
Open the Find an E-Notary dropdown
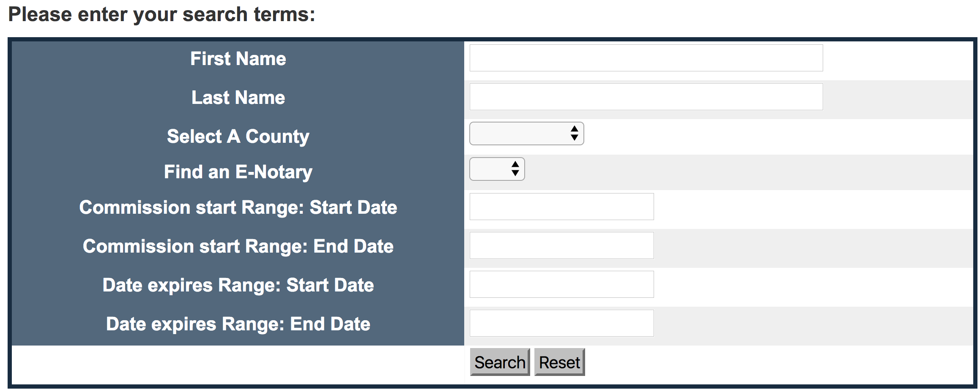[x=497, y=169]
